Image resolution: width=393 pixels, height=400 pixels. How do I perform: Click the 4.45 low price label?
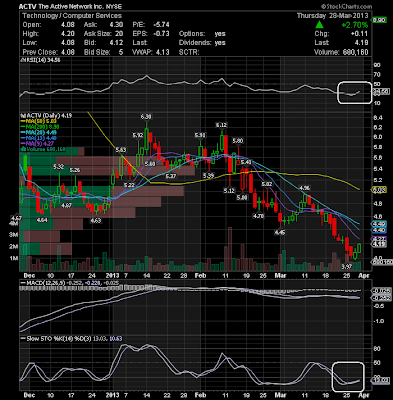(x=280, y=233)
